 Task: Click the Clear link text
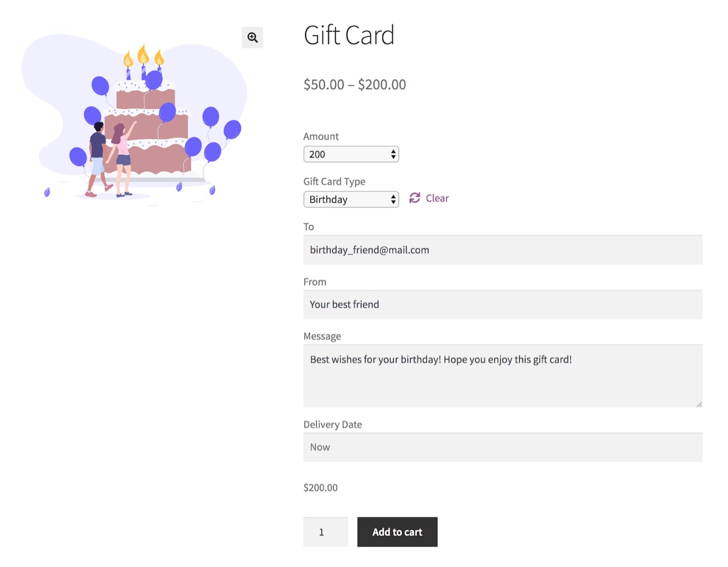tap(437, 198)
